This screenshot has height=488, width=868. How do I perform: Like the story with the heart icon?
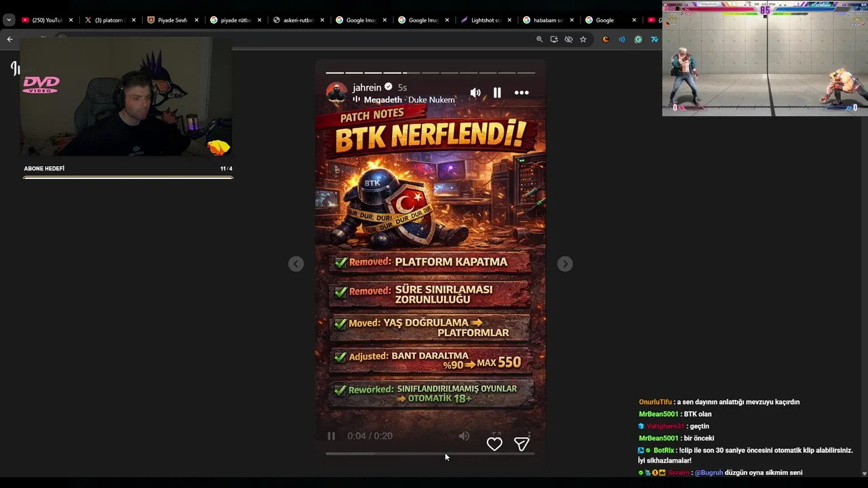coord(494,444)
